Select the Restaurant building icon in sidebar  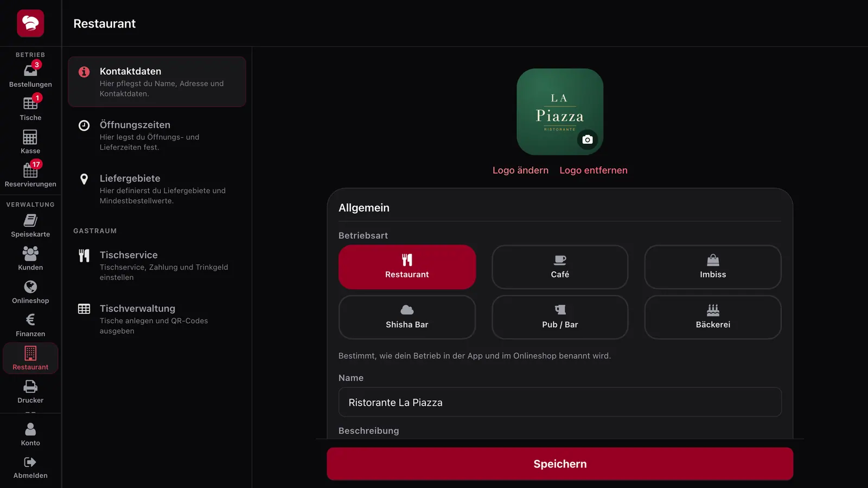30,353
